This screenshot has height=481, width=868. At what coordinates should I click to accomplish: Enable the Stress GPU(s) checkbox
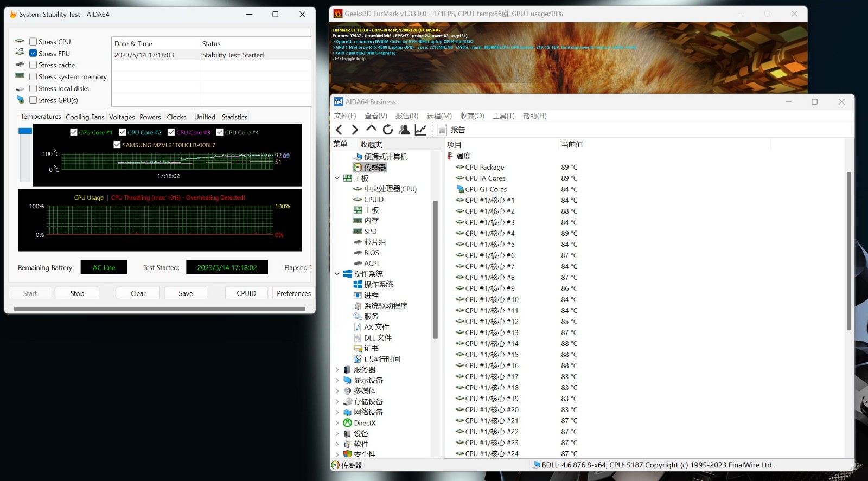click(x=33, y=100)
